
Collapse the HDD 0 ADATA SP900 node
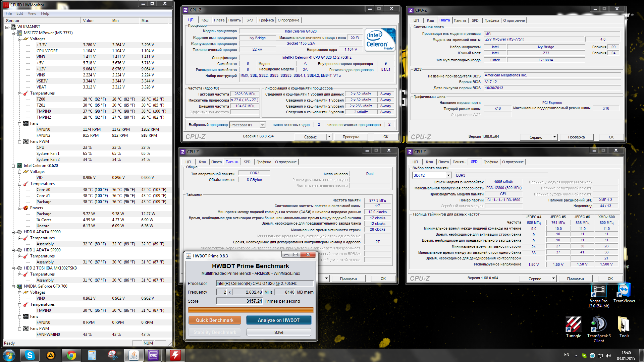pyautogui.click(x=13, y=232)
